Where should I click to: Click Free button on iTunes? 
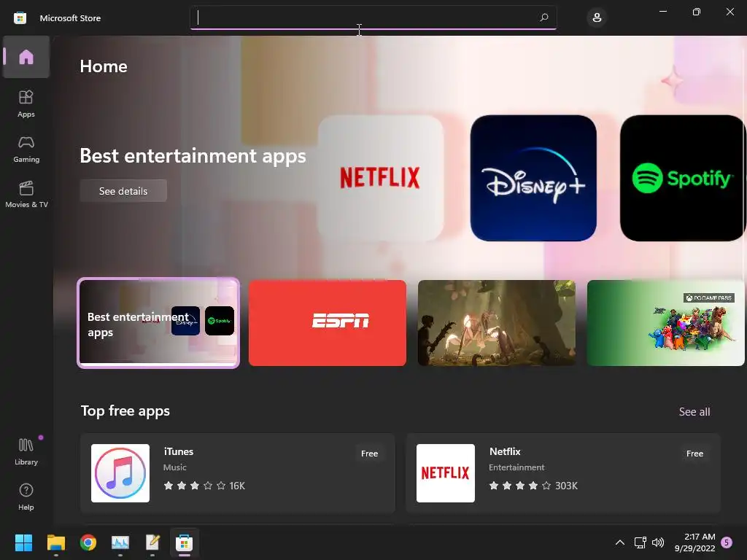369,454
